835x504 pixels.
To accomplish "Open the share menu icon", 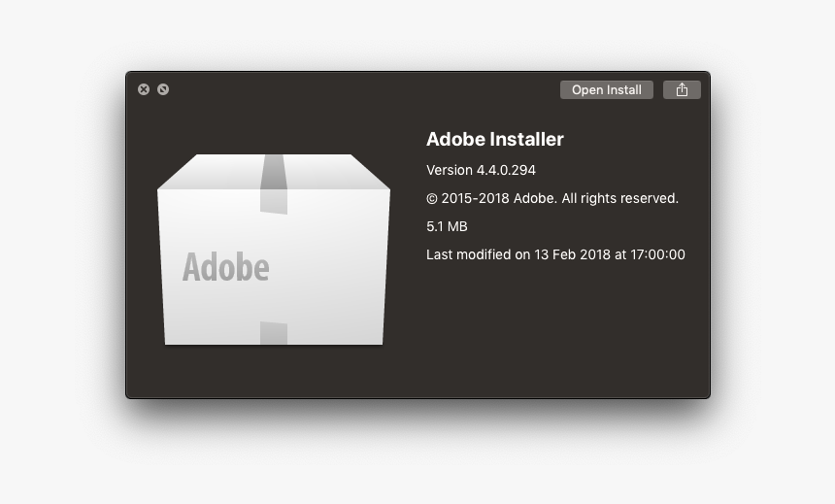I will click(x=682, y=90).
